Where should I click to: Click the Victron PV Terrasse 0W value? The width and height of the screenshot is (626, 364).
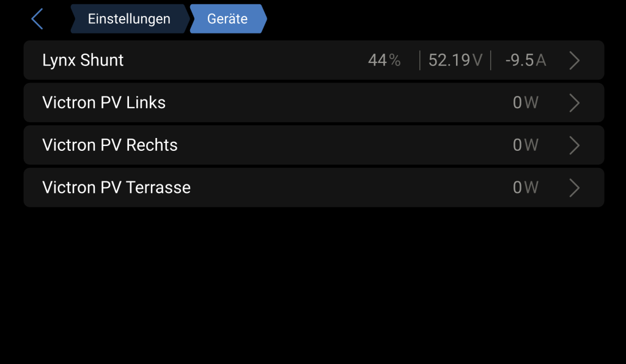pos(525,187)
